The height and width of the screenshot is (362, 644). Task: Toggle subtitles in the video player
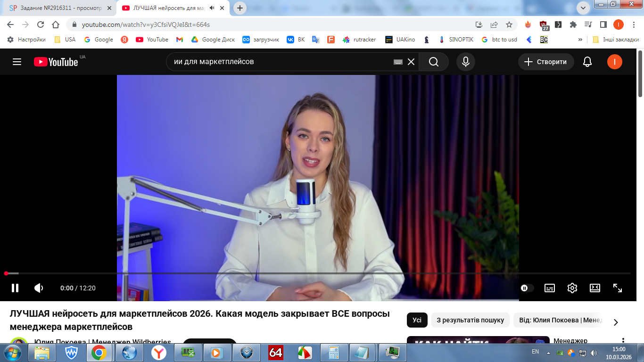(550, 288)
